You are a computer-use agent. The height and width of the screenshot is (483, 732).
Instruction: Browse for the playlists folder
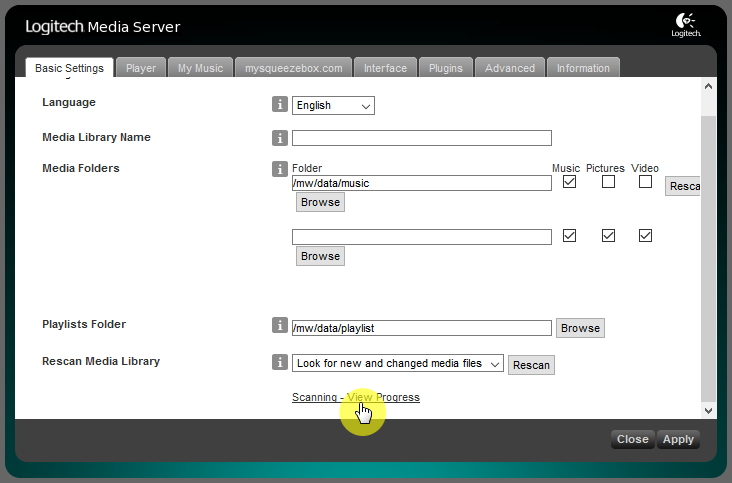point(580,328)
